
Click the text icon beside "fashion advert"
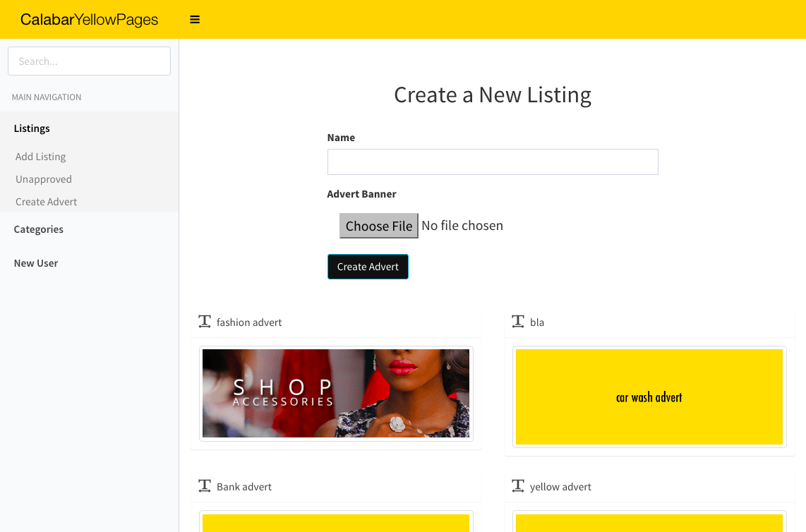pyautogui.click(x=205, y=321)
